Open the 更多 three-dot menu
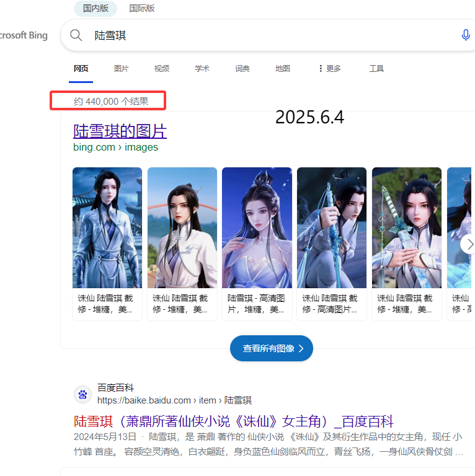 pos(330,69)
